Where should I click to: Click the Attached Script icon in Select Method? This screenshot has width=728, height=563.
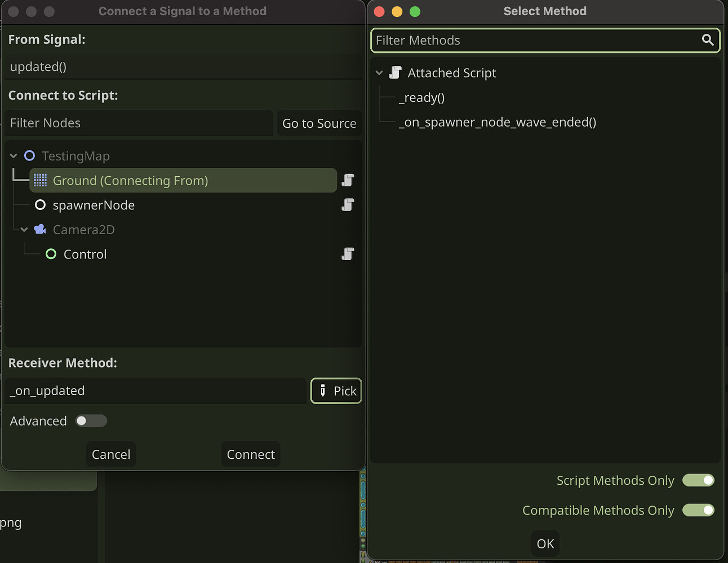pyautogui.click(x=395, y=72)
